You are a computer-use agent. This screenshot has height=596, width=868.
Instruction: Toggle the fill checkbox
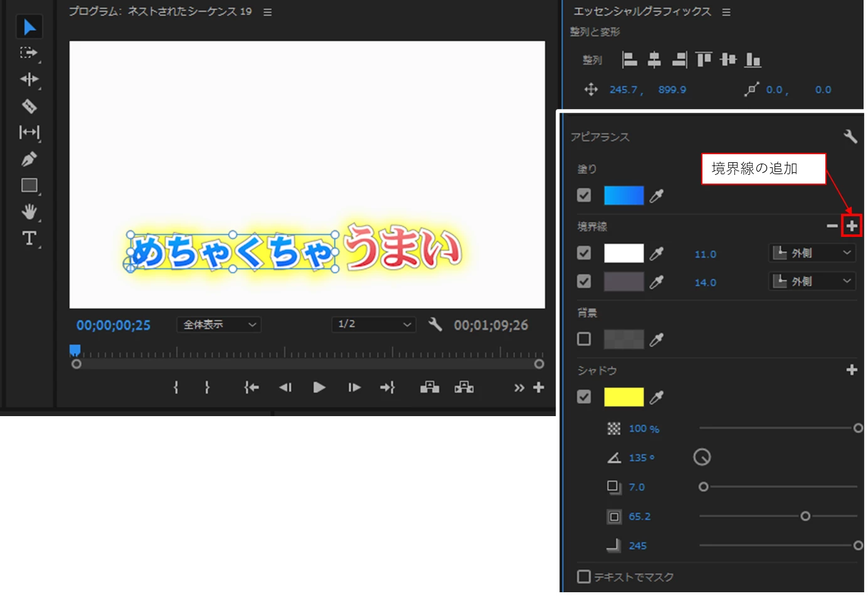coord(584,196)
